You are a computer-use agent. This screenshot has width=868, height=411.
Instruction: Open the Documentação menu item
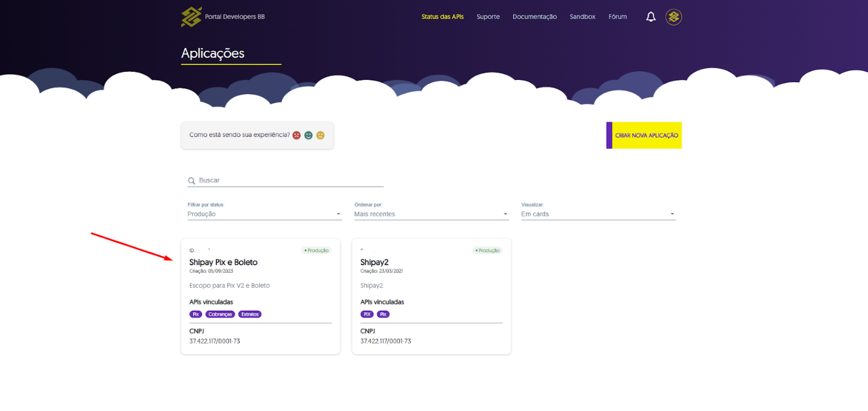[535, 17]
